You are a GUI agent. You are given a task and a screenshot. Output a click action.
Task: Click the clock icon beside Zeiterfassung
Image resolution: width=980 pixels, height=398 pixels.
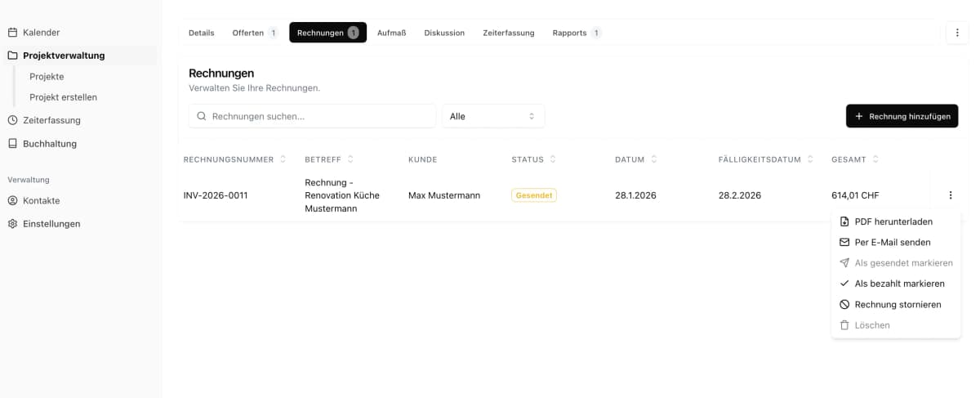tap(12, 120)
